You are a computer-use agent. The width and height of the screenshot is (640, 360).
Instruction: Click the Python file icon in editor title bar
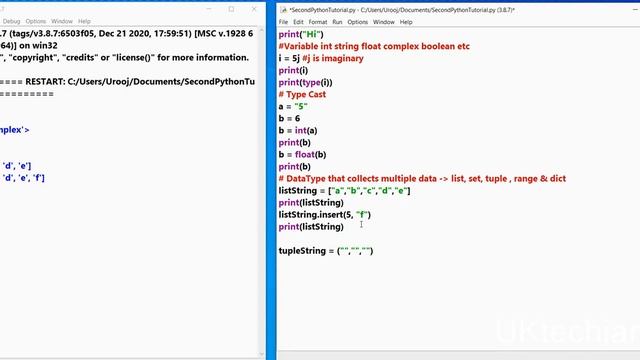[283, 10]
